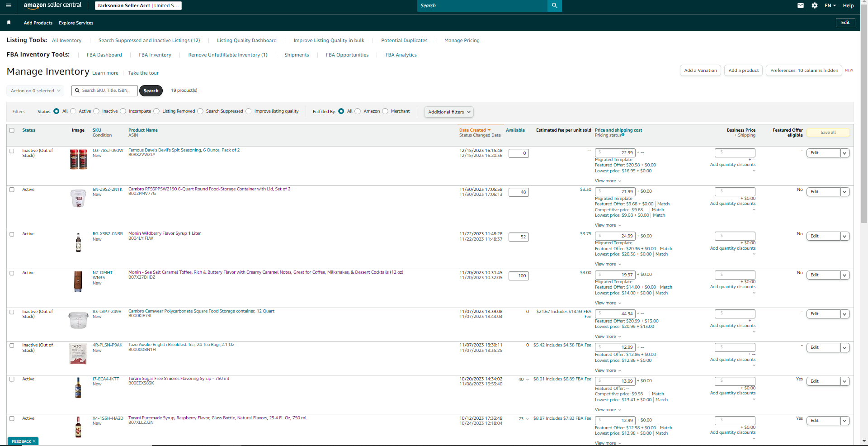Click the SKU search input field
This screenshot has height=446, width=868.
click(105, 90)
